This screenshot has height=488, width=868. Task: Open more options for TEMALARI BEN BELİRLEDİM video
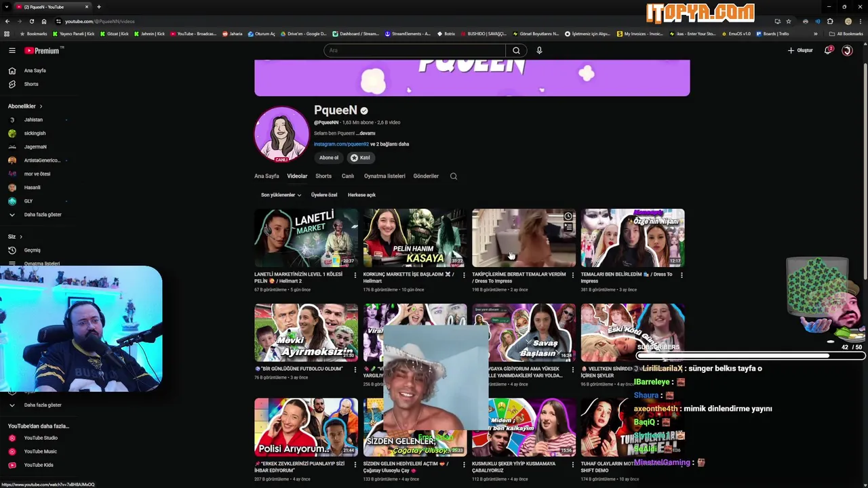[x=682, y=275]
